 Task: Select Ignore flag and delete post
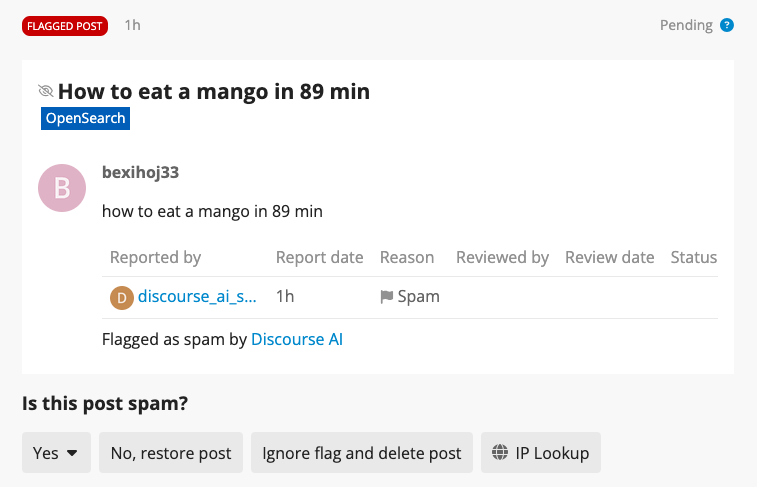coord(361,453)
